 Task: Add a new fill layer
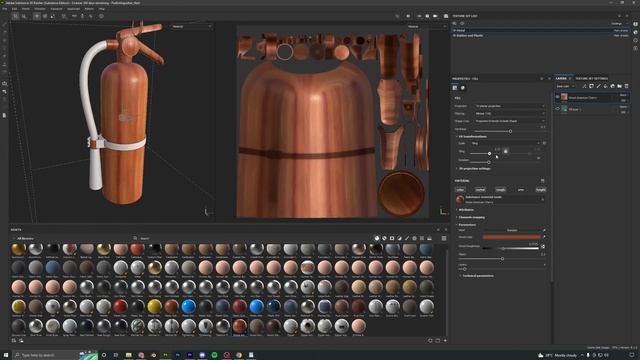(x=605, y=86)
